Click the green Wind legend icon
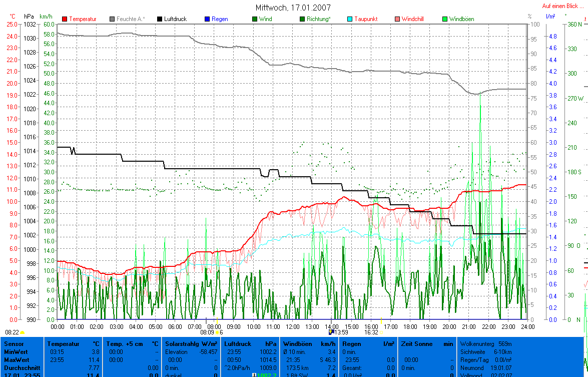 click(x=255, y=19)
